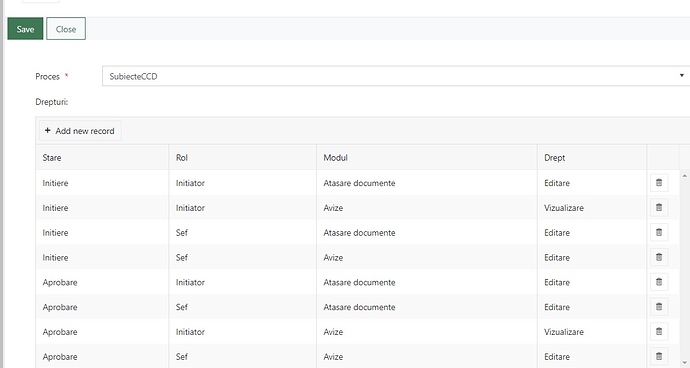The height and width of the screenshot is (368, 690).
Task: Delete the Aprobare Sef Avize row
Action: (x=659, y=357)
